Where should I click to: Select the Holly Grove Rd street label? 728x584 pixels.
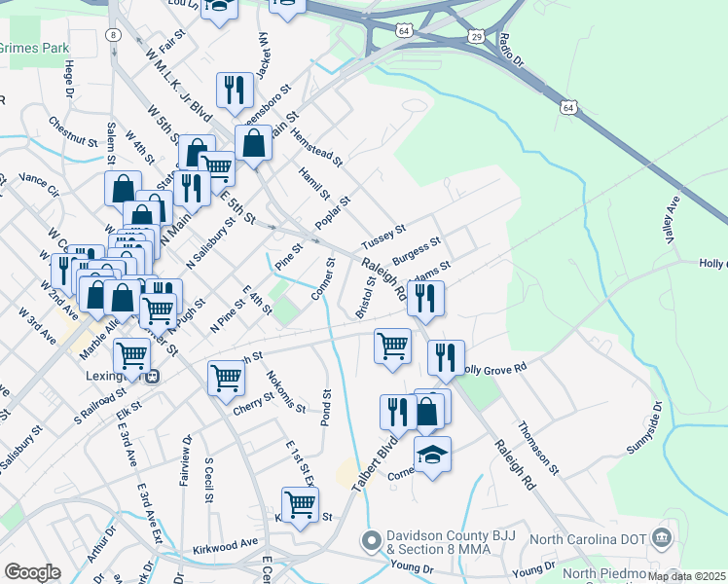pyautogui.click(x=495, y=370)
